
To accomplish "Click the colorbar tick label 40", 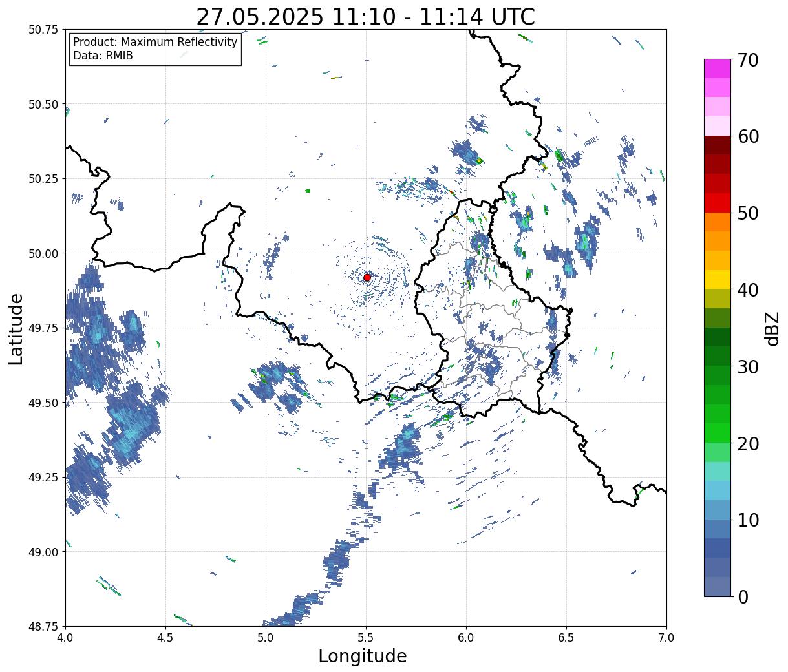I will point(748,289).
